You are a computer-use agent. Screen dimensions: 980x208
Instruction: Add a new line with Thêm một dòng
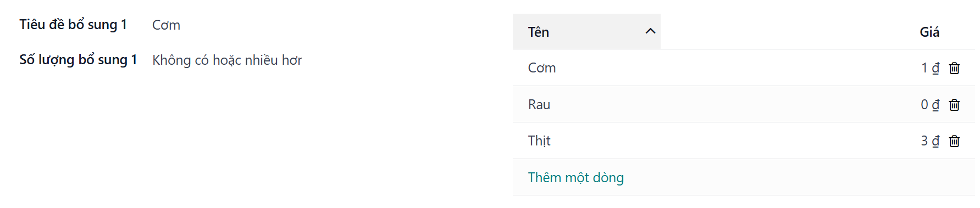coord(576,177)
